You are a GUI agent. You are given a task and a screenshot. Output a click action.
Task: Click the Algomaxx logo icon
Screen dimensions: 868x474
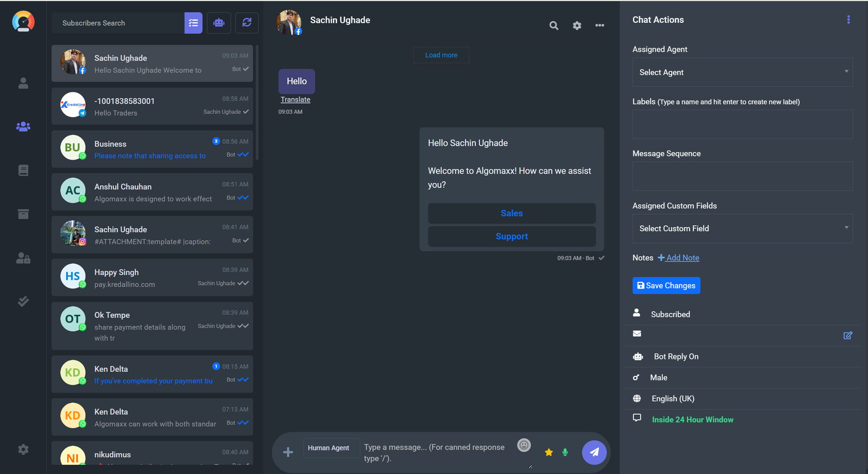[23, 22]
